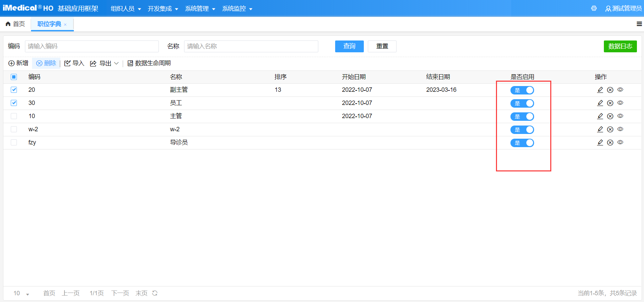The width and height of the screenshot is (644, 302).
Task: Click the 重置 reset button
Action: point(382,46)
